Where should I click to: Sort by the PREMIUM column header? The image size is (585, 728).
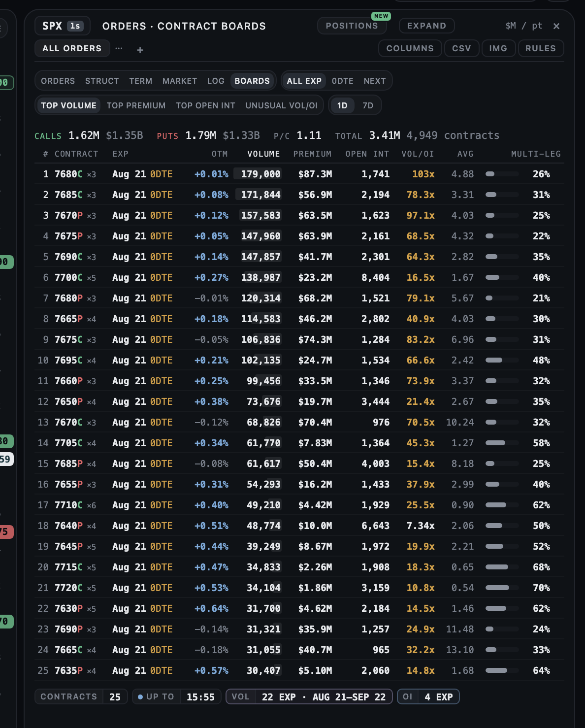click(x=312, y=154)
